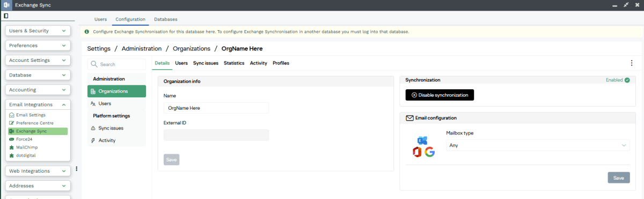Viewport: 644px width, 199px height.
Task: Open MailChimp plugin icon entry
Action: pyautogui.click(x=12, y=147)
